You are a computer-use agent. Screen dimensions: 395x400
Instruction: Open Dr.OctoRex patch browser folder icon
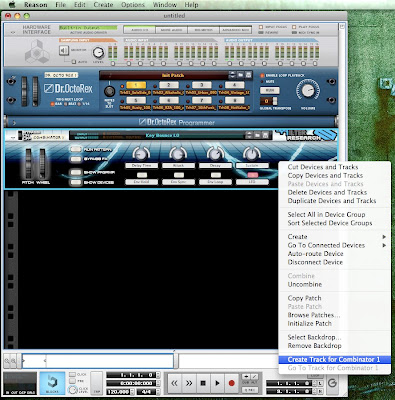pos(240,75)
